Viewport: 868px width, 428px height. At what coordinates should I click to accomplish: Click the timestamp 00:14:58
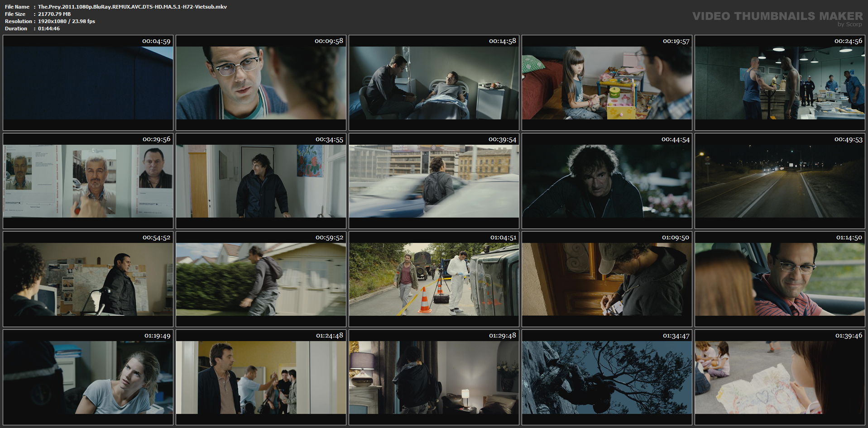503,41
